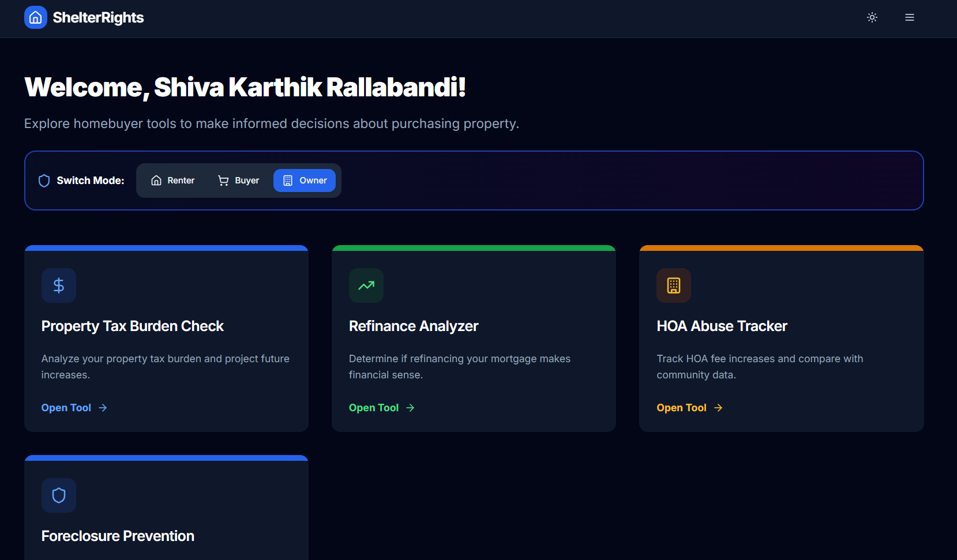Switch mode to Buyer
The image size is (957, 560).
coord(238,181)
